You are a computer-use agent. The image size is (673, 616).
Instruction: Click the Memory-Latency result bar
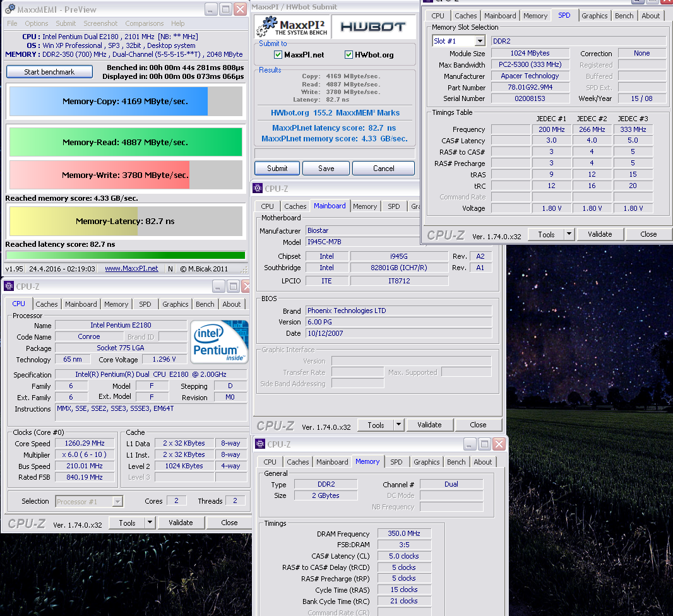(126, 222)
